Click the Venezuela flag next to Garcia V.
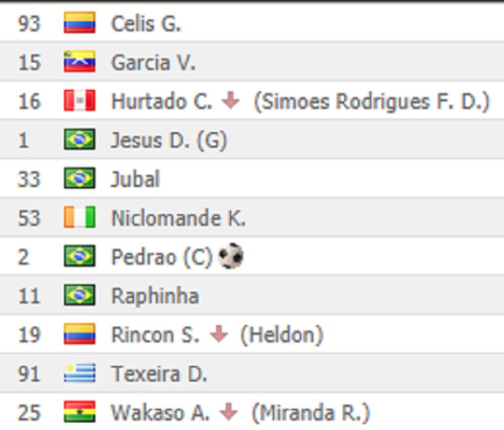This screenshot has height=430, width=504. click(79, 62)
